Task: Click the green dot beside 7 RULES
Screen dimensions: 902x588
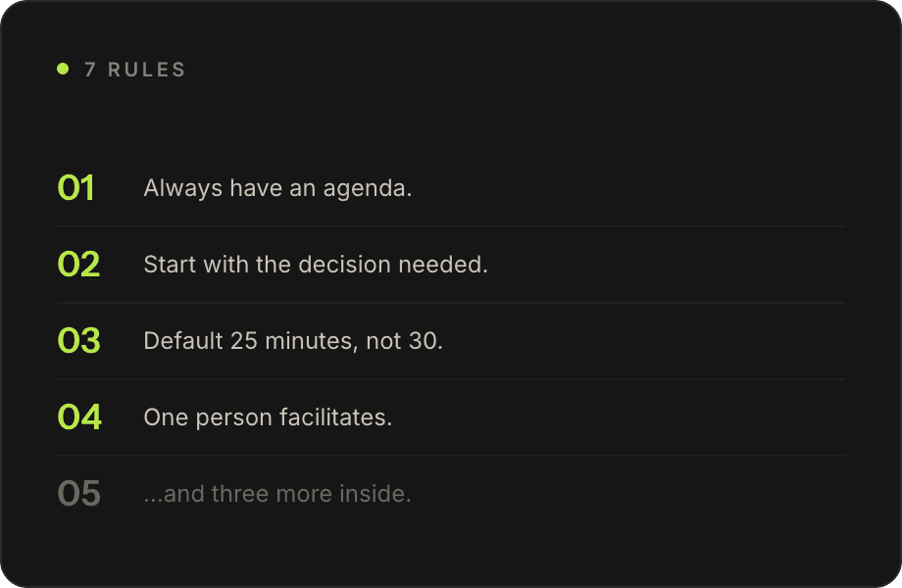Action: click(63, 69)
